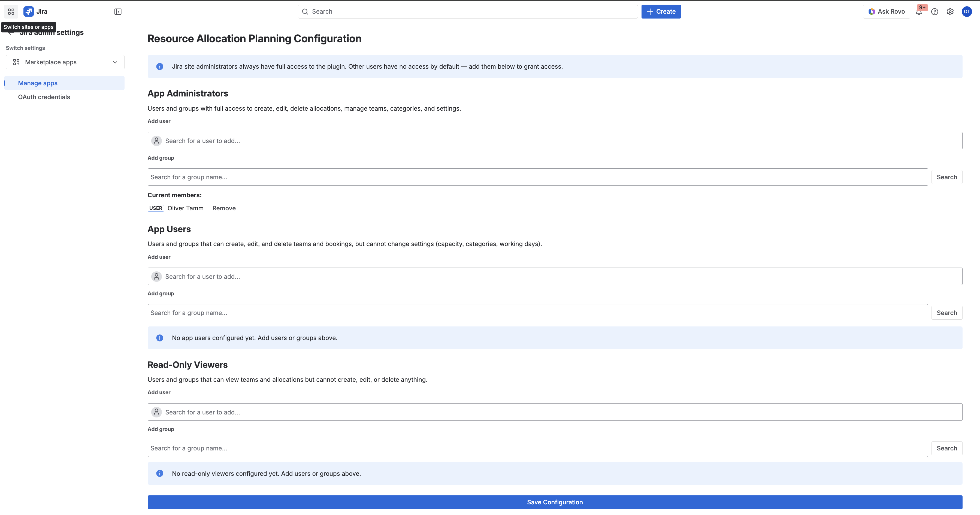Open the OT profile avatar menu
The image size is (980, 515).
coord(967,11)
